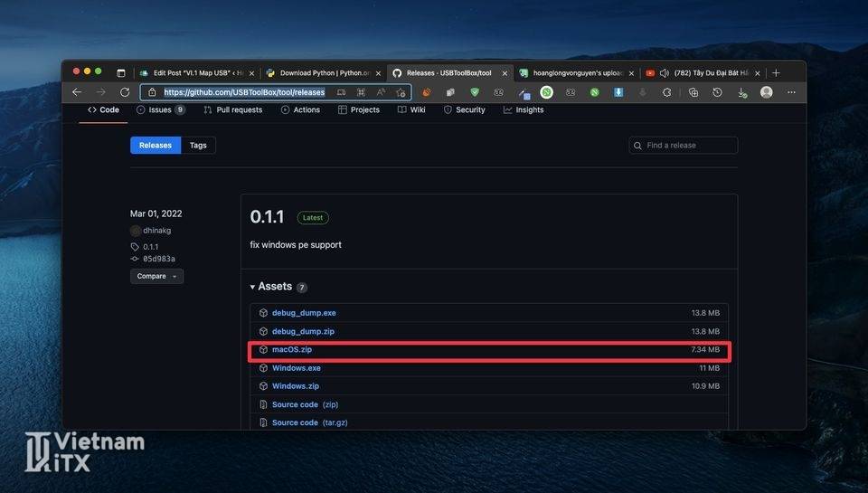Click the debug_dump.exe package icon
The width and height of the screenshot is (868, 493).
click(x=263, y=313)
